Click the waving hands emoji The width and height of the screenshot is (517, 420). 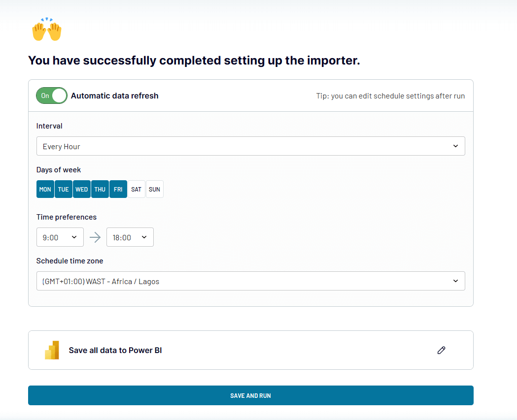[46, 30]
